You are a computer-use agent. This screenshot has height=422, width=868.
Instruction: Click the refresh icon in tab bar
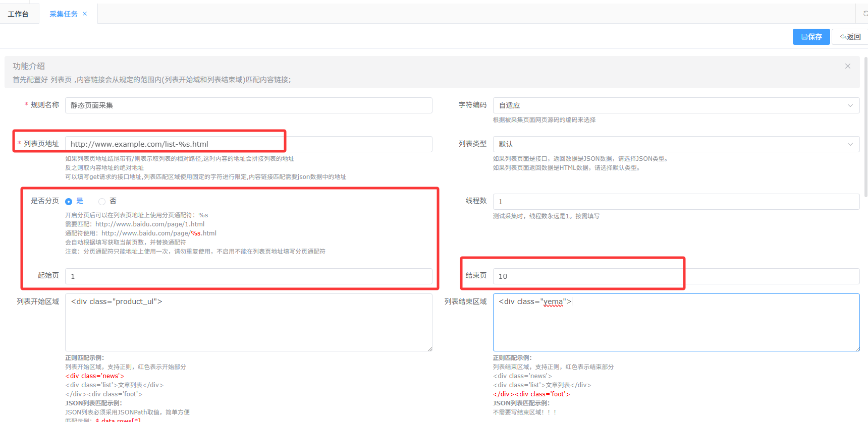864,14
